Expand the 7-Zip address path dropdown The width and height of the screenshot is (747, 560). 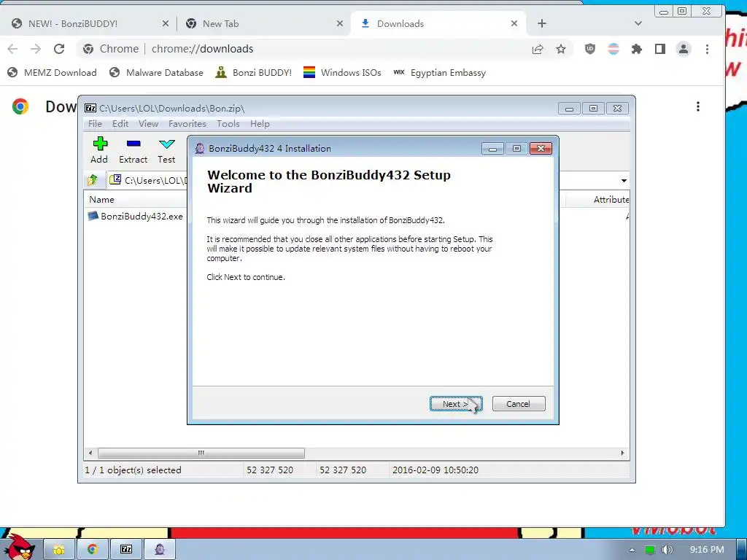point(624,181)
